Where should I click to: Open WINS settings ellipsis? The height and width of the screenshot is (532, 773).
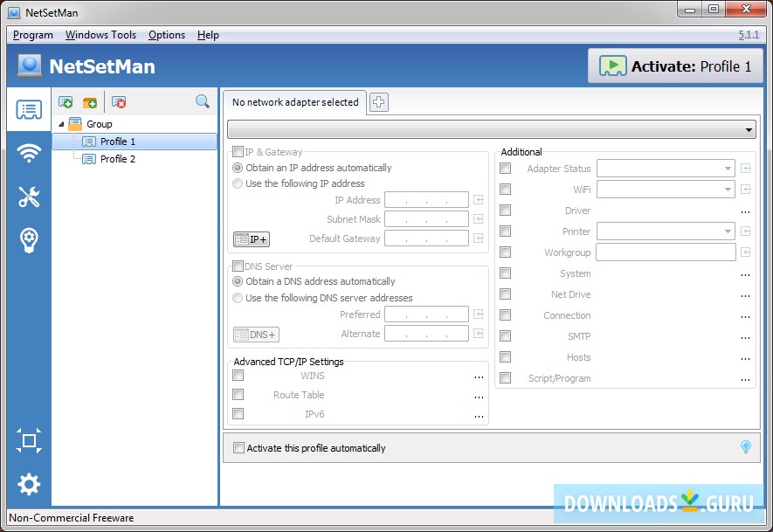coord(479,377)
